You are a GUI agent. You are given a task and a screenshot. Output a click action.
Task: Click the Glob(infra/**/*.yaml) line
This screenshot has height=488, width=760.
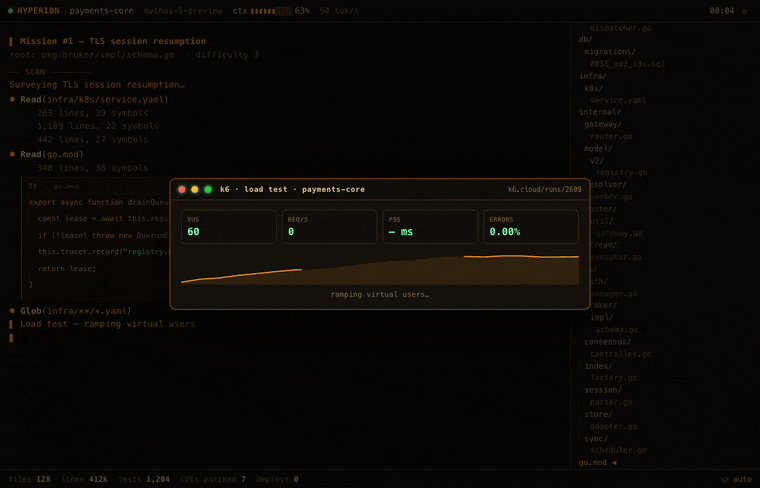point(76,311)
